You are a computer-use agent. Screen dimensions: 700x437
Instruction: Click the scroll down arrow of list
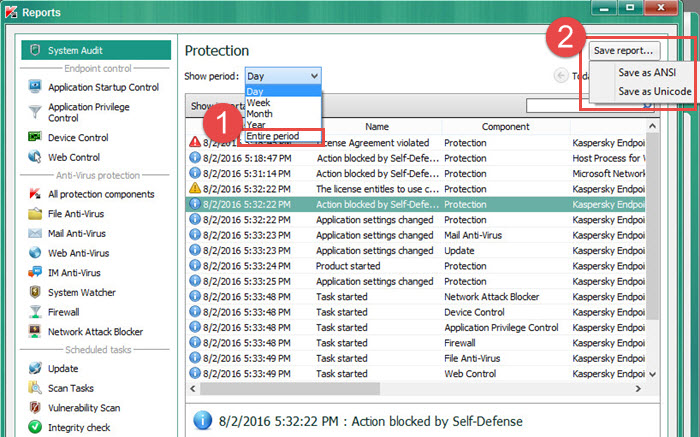pos(652,375)
